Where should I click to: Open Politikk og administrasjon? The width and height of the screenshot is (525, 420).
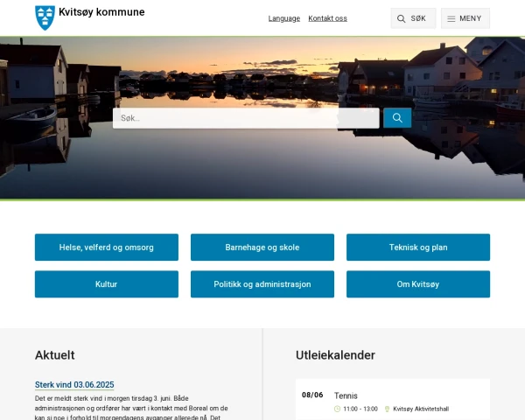point(262,284)
